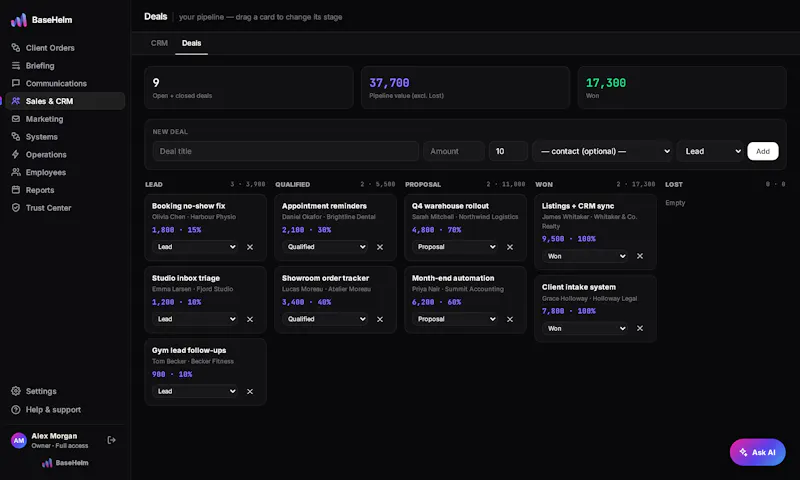Open Help & support question icon
The image size is (800, 480).
[x=16, y=410]
